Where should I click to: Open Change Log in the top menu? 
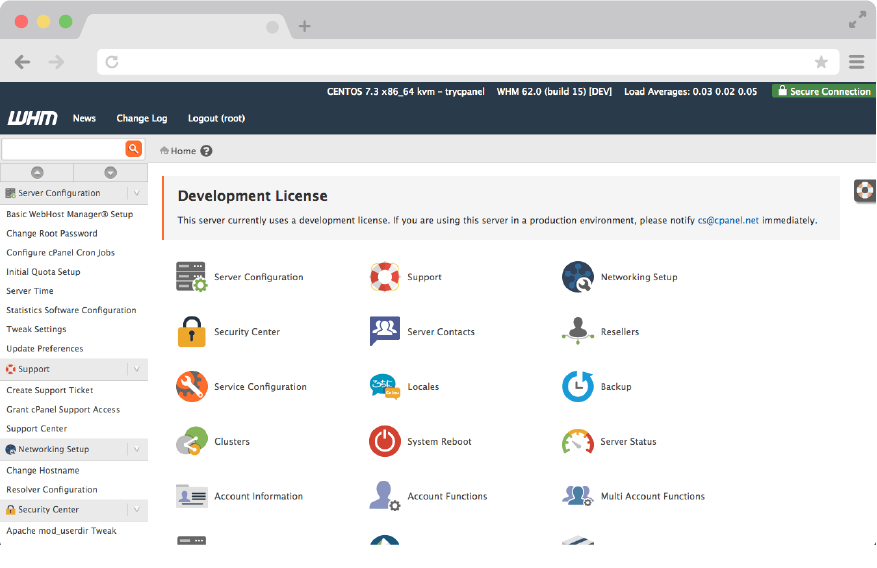[x=142, y=118]
